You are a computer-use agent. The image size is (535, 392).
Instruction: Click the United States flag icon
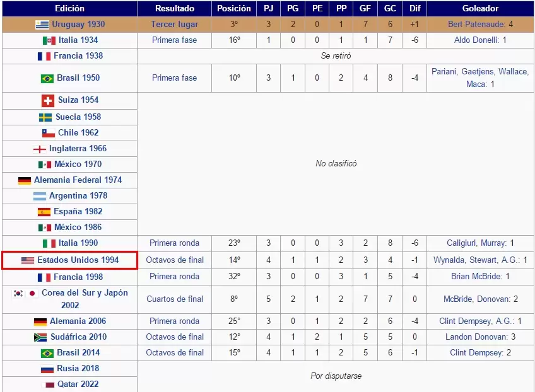28,260
